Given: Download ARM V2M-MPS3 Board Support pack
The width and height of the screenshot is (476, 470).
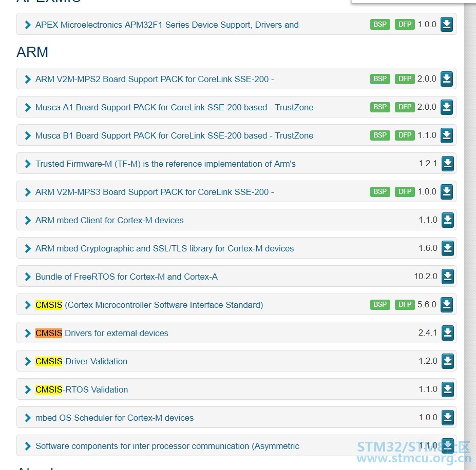Looking at the screenshot, I should pyautogui.click(x=447, y=192).
